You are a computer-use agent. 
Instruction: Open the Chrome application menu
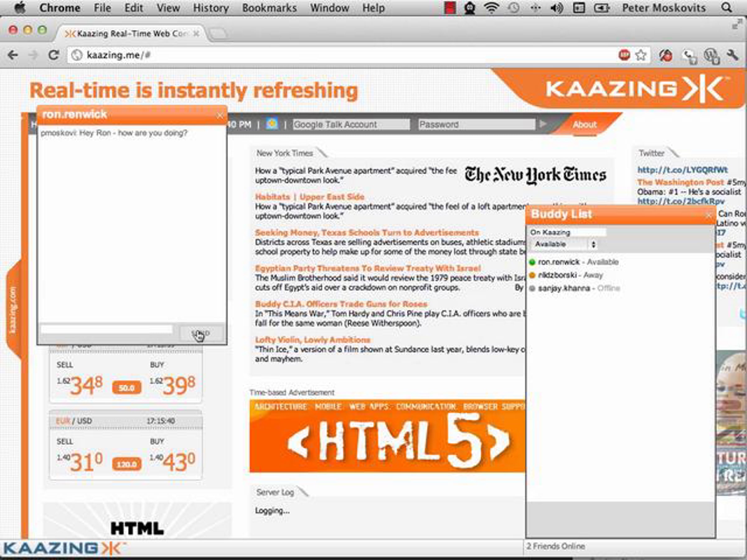pyautogui.click(x=60, y=8)
